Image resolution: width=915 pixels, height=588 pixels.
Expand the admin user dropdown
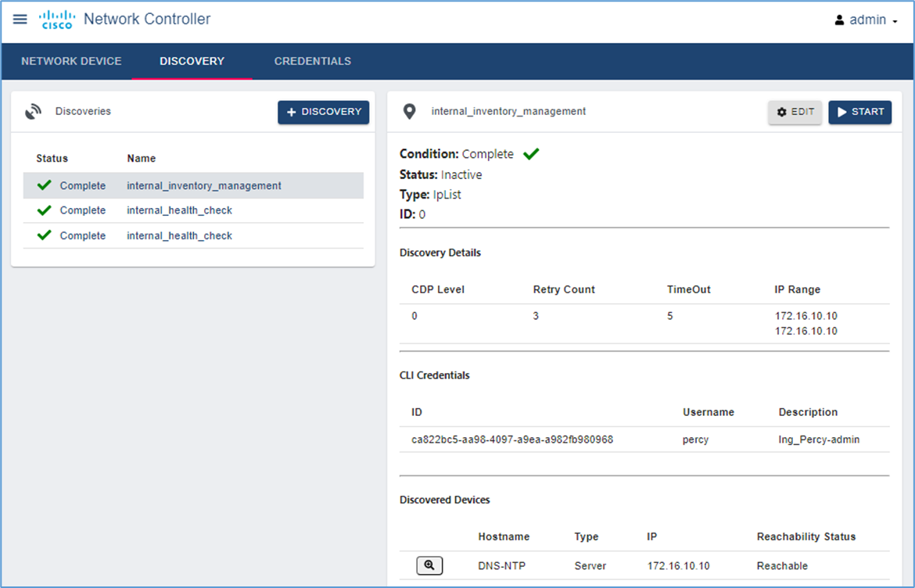[894, 21]
